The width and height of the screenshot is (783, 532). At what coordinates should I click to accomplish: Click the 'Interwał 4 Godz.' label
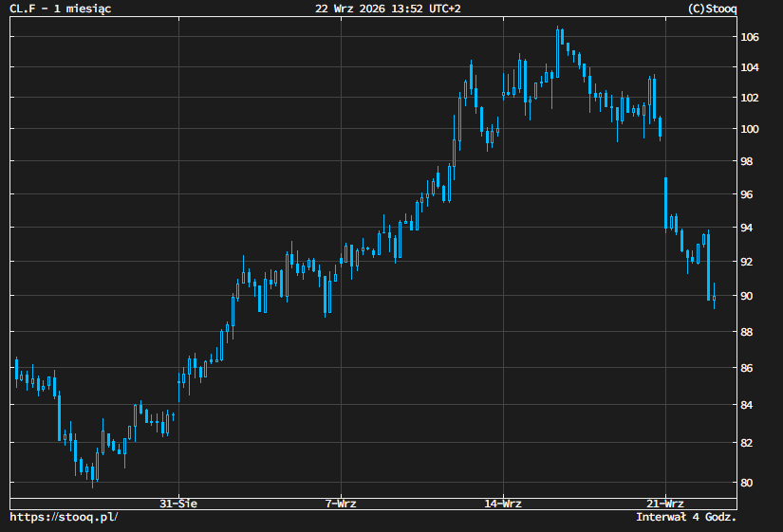pos(686,517)
